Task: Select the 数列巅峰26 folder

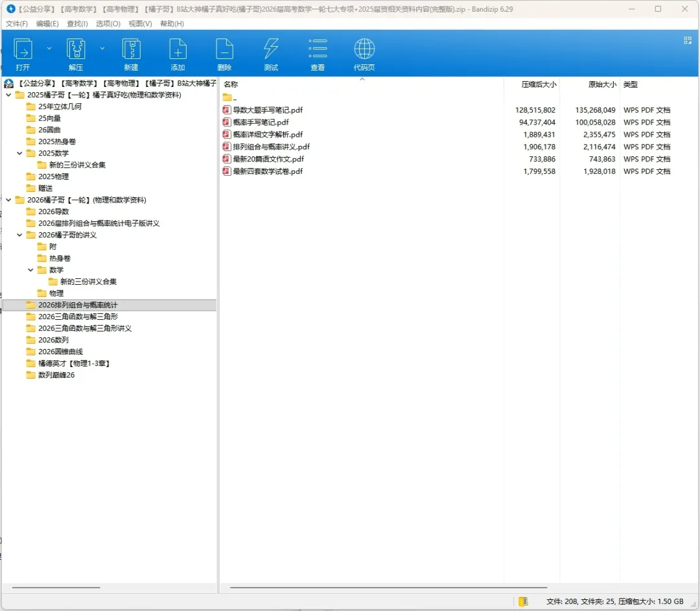Action: [x=51, y=375]
